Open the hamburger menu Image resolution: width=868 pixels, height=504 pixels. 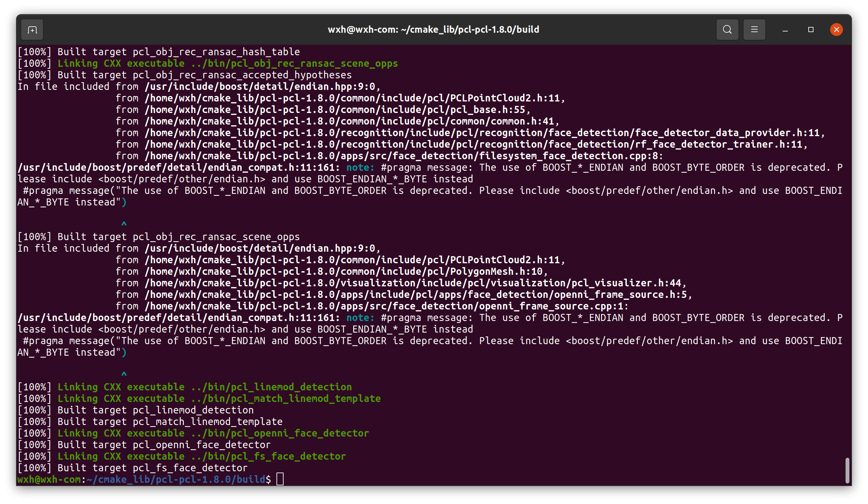tap(754, 29)
